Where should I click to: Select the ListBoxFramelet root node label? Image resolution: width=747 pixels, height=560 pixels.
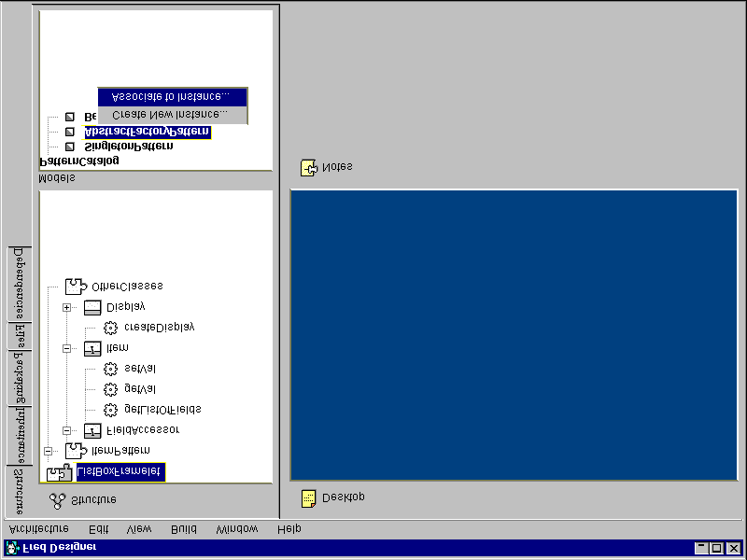click(120, 472)
